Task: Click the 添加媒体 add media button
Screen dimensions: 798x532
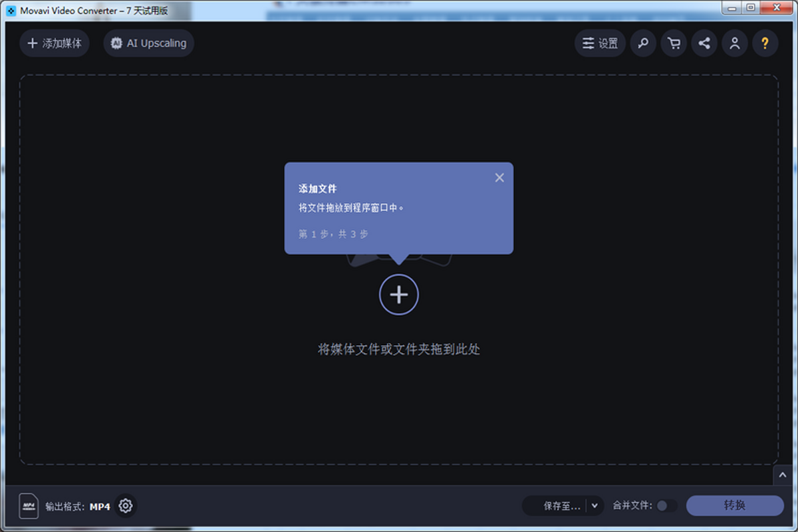Action: [x=55, y=44]
